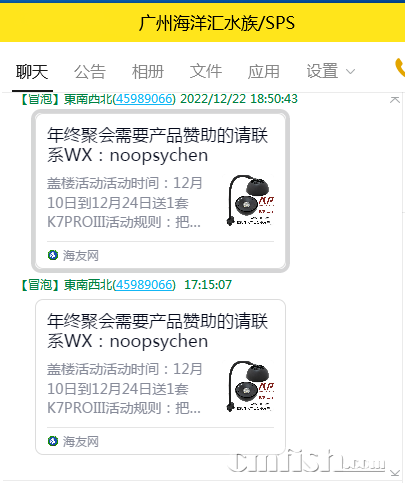Click QQ number 45989066 in 17:15:07 message
Image resolution: width=405 pixels, height=483 pixels.
144,285
